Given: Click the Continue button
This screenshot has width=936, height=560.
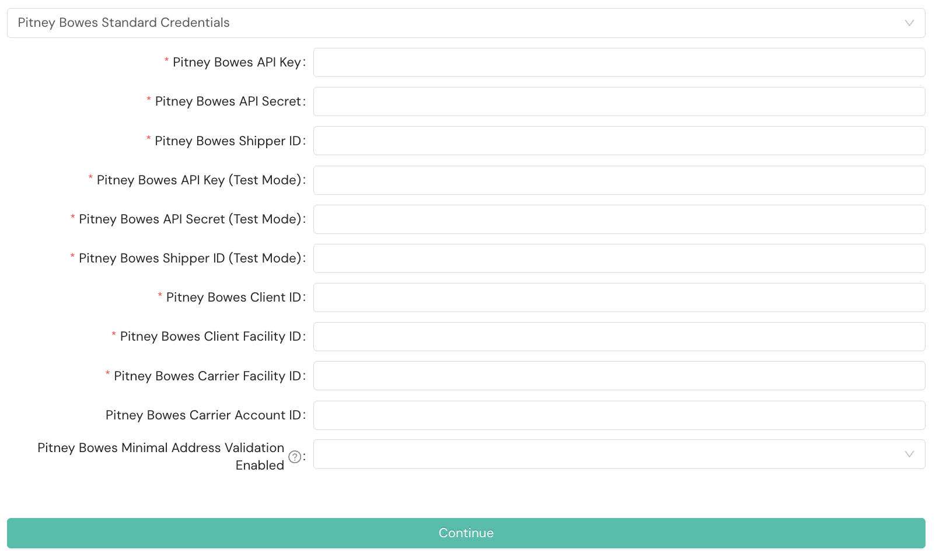Looking at the screenshot, I should 466,533.
